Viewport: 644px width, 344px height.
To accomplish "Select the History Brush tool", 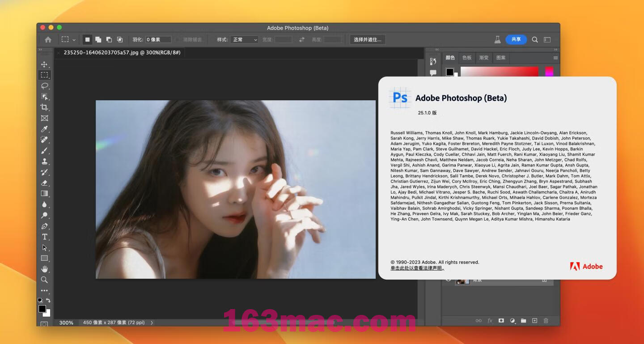I will click(x=44, y=172).
